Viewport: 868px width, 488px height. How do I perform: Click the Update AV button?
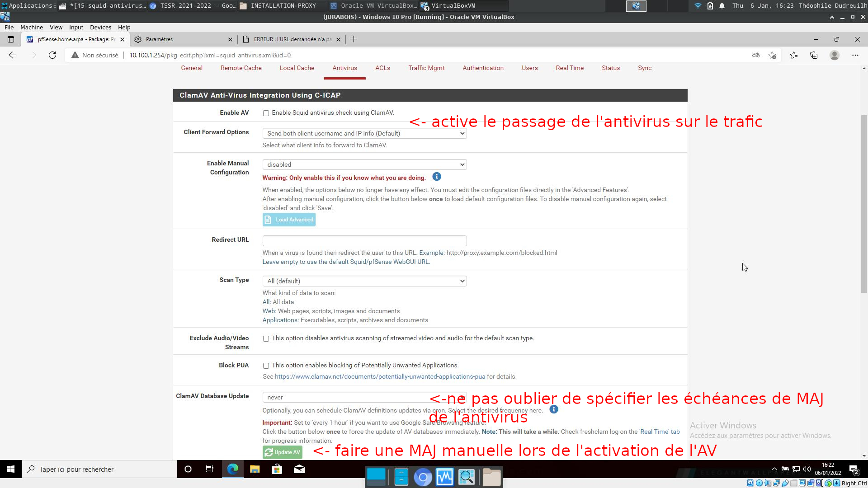pos(283,452)
